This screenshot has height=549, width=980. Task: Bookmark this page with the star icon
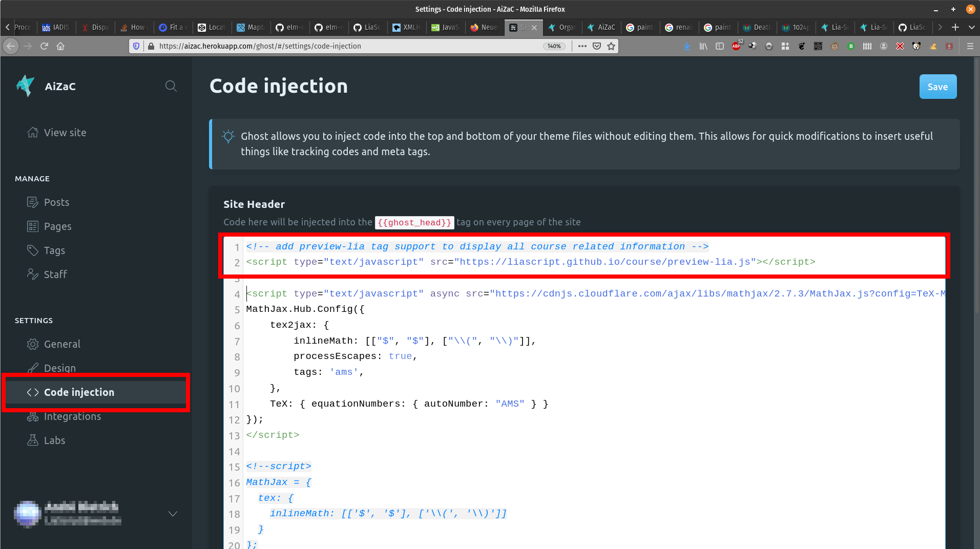pyautogui.click(x=611, y=46)
